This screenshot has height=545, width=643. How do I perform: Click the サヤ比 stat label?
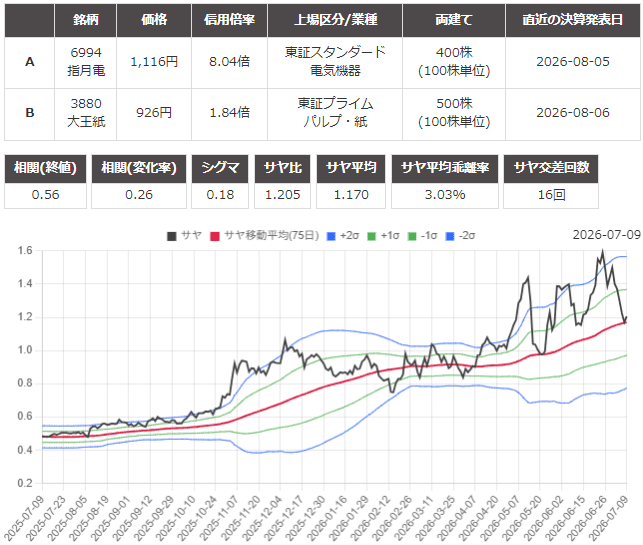click(x=283, y=168)
